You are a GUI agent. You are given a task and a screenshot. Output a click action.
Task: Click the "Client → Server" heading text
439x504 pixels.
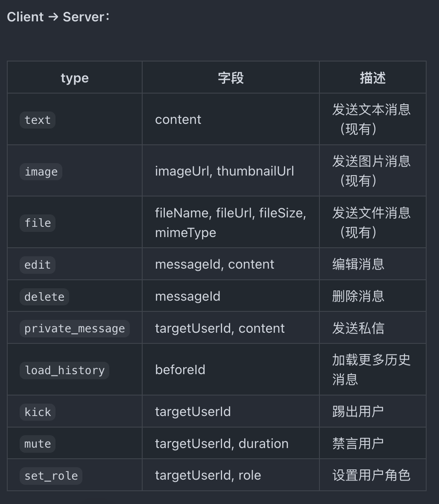58,17
